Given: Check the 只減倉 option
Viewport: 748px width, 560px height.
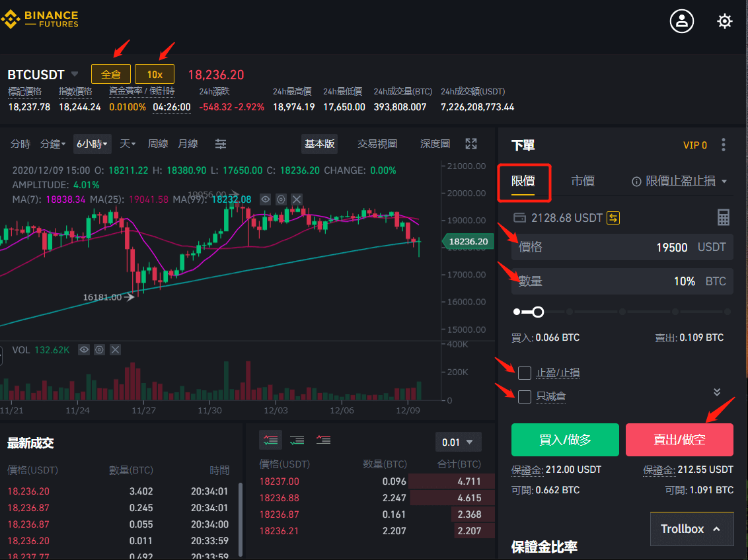Looking at the screenshot, I should (x=525, y=397).
